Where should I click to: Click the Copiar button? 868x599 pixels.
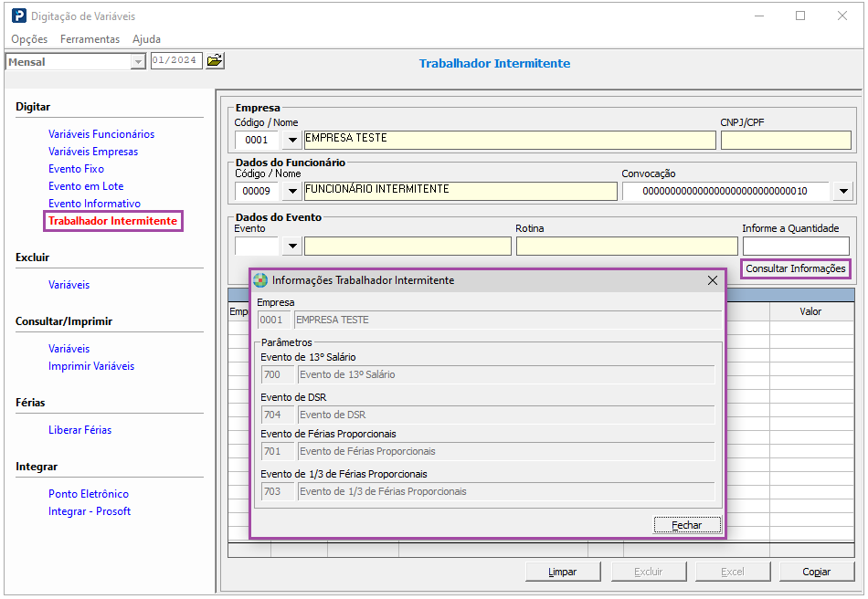coord(817,572)
